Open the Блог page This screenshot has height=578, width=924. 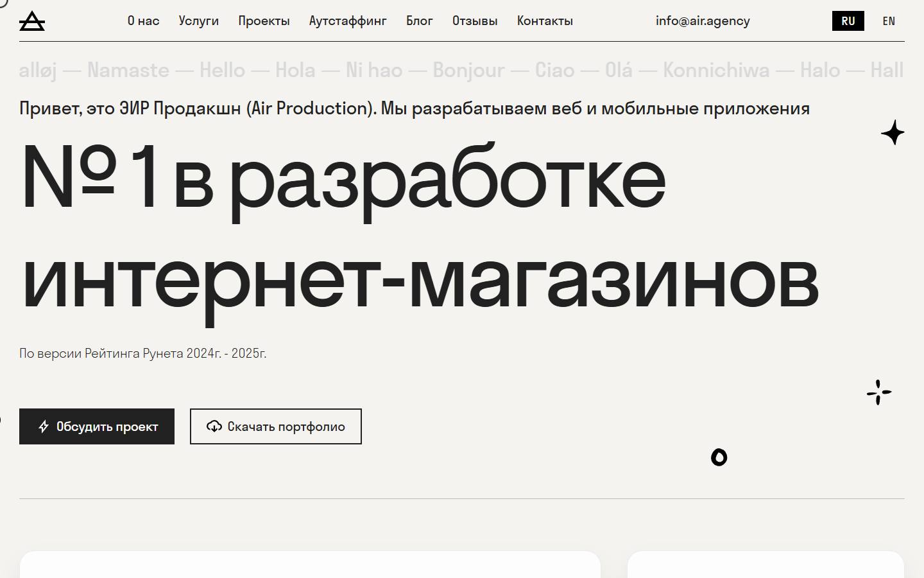pyautogui.click(x=420, y=21)
